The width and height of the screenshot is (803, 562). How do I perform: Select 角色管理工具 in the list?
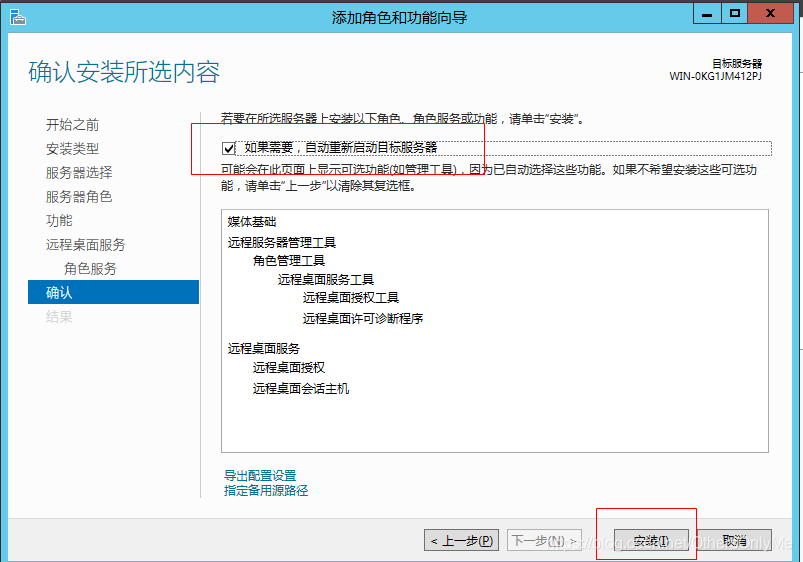[289, 261]
